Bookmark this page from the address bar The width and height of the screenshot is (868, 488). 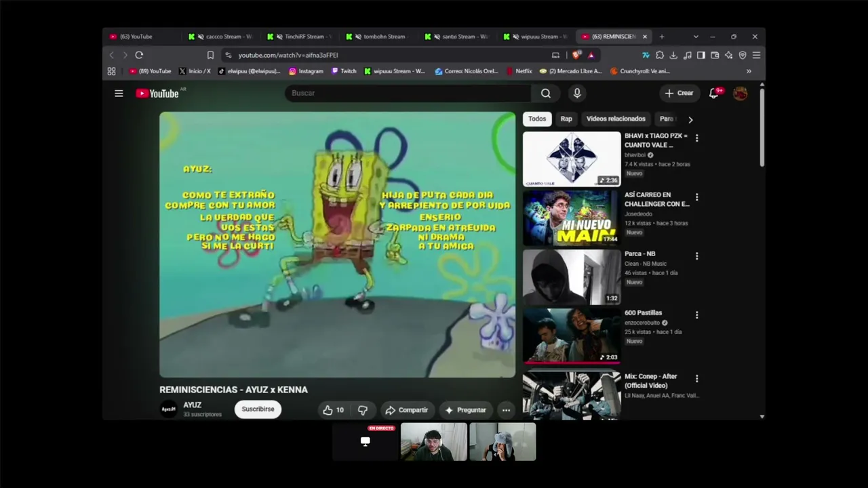pos(210,55)
